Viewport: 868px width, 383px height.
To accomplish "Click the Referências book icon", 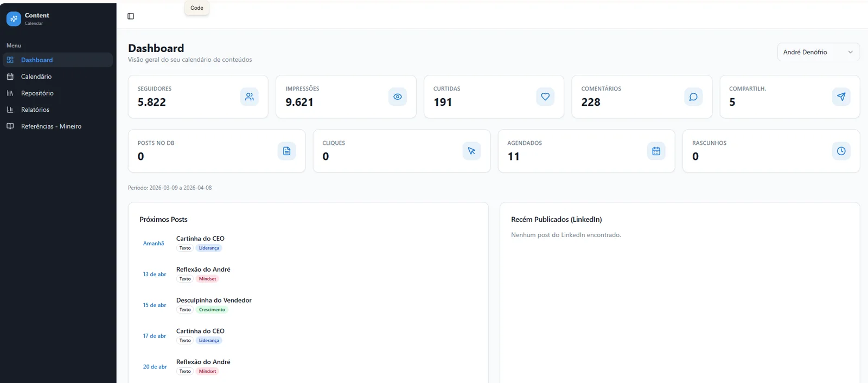I will (x=10, y=126).
